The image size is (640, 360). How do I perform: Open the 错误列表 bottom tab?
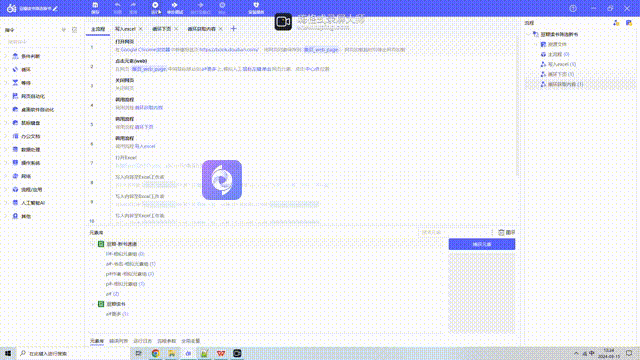pos(118,341)
